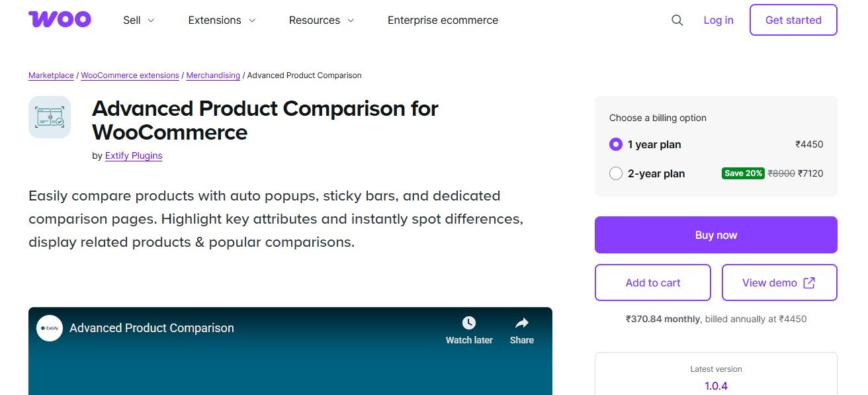The width and height of the screenshot is (868, 395).
Task: Select the 1 year plan option
Action: click(x=616, y=144)
